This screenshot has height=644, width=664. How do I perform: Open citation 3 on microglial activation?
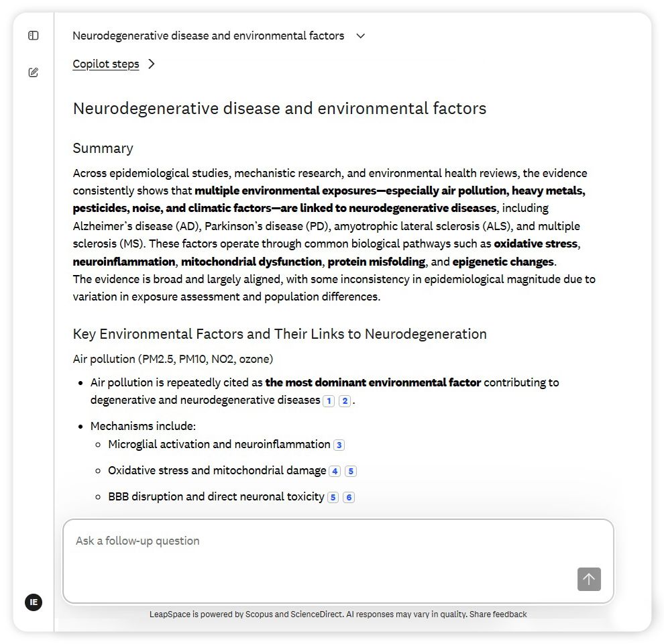point(339,445)
